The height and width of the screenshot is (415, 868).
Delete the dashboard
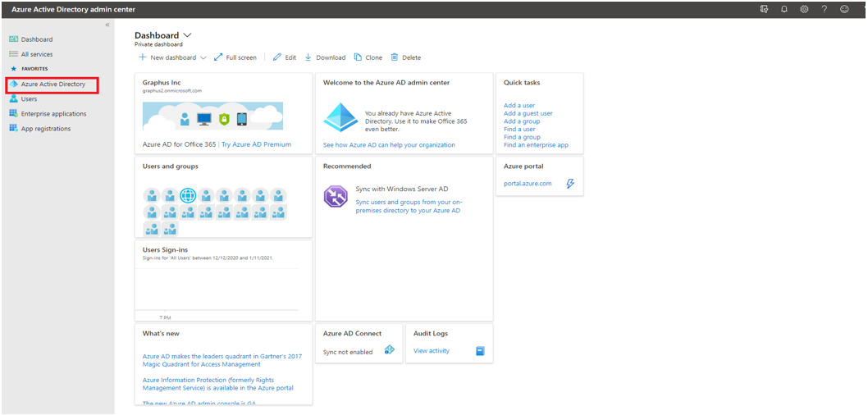pos(406,57)
